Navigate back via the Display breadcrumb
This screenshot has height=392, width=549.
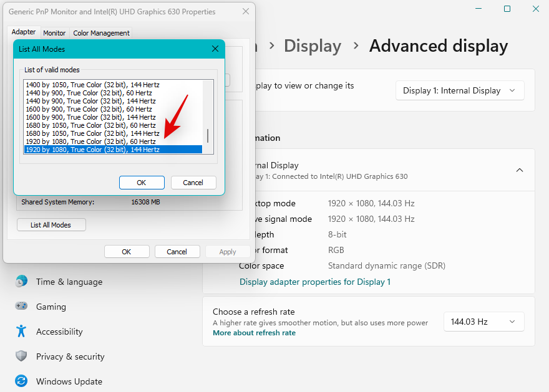pyautogui.click(x=313, y=45)
